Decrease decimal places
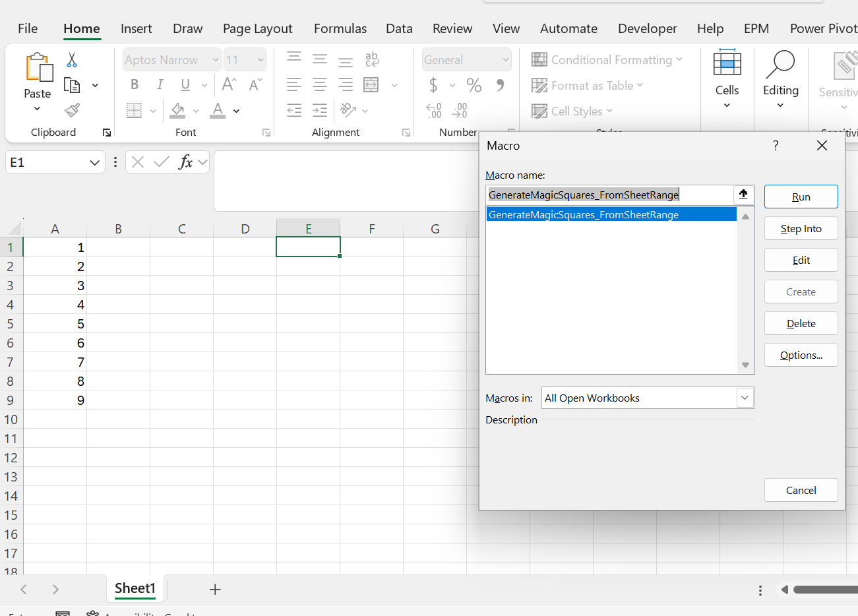This screenshot has height=616, width=858. tap(460, 110)
